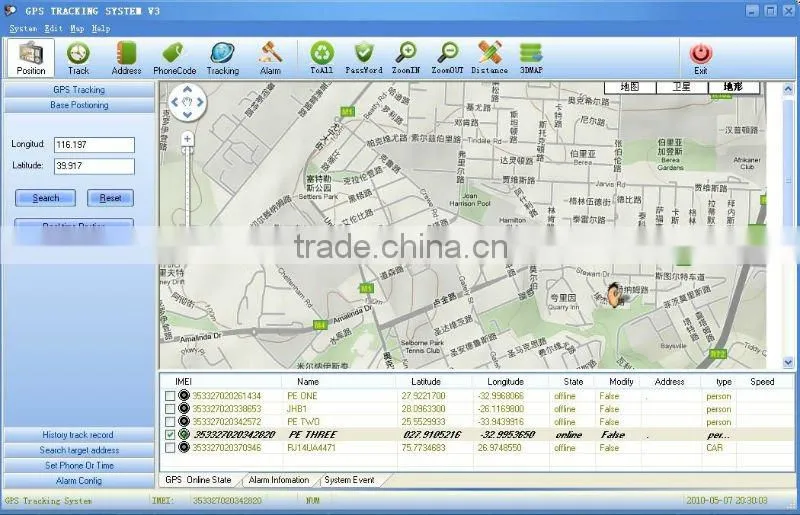The image size is (800, 515).
Task: Click status icon of JHB1 row
Action: coord(184,408)
